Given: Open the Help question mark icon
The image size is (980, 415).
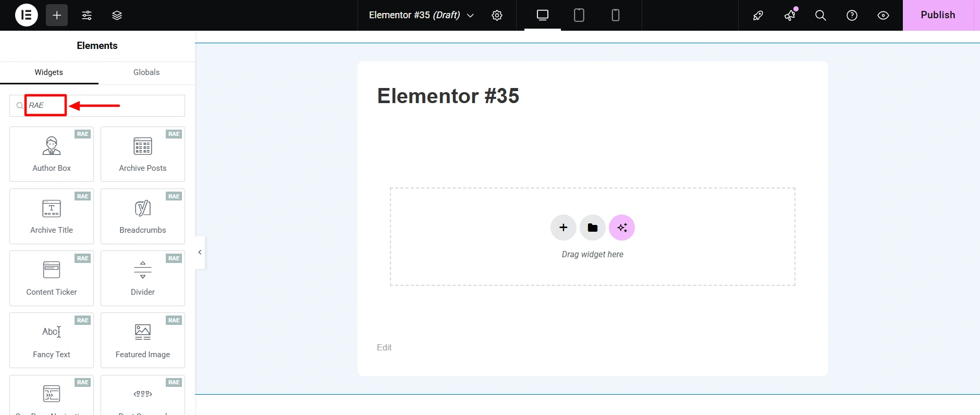Looking at the screenshot, I should click(x=852, y=15).
